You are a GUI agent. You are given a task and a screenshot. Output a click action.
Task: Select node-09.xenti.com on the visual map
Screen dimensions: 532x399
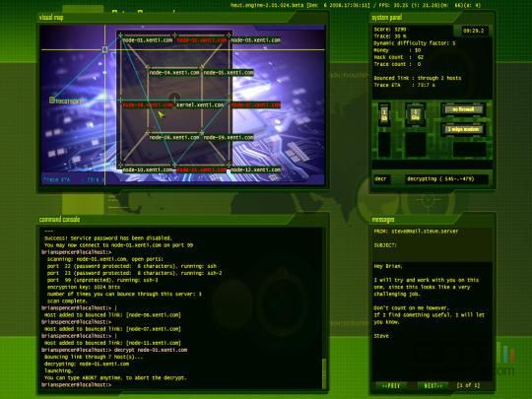pos(229,137)
